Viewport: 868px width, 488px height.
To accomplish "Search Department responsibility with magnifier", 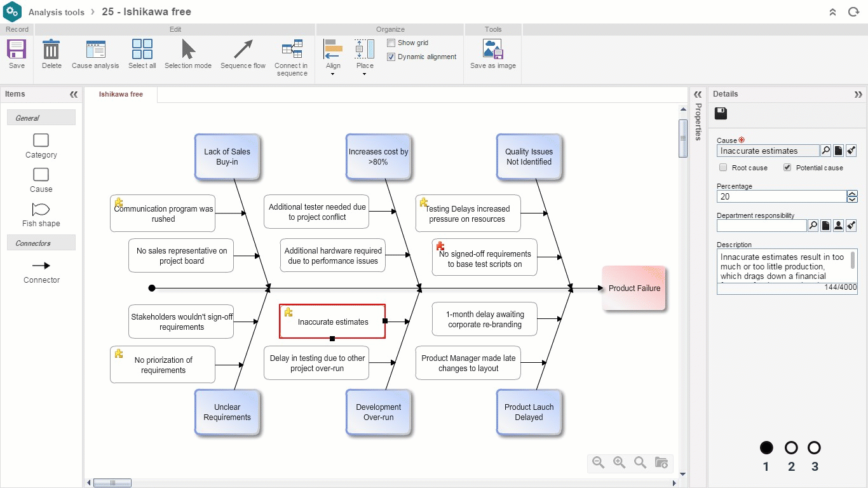I will (813, 226).
